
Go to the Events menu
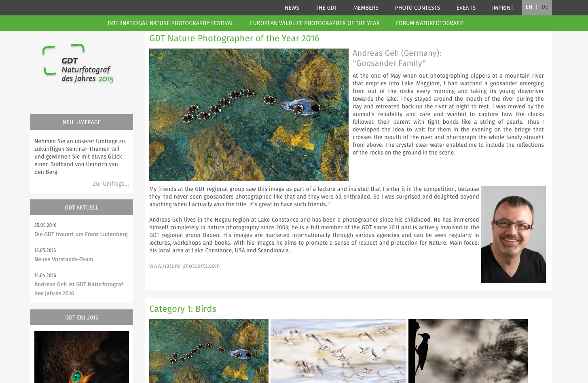click(466, 8)
